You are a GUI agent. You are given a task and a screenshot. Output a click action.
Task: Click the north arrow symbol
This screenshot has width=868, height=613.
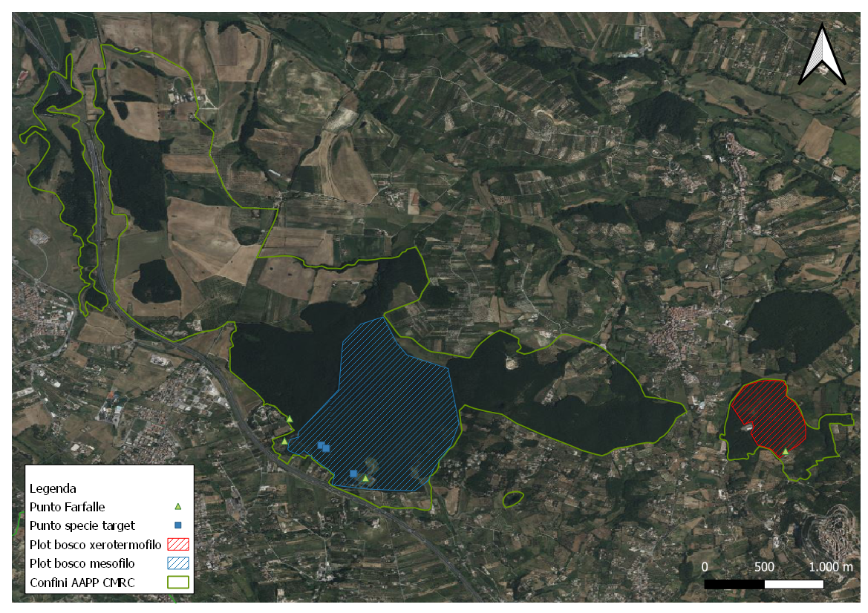(x=822, y=55)
